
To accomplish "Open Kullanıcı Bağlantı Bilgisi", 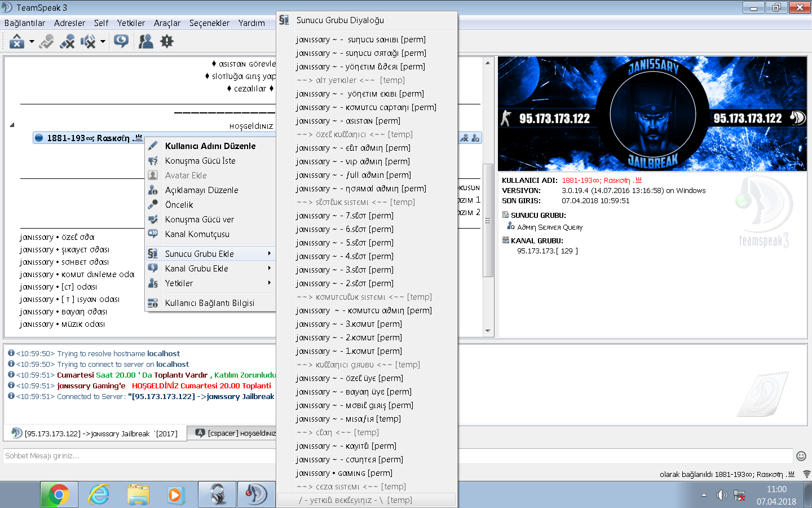I will [x=210, y=303].
